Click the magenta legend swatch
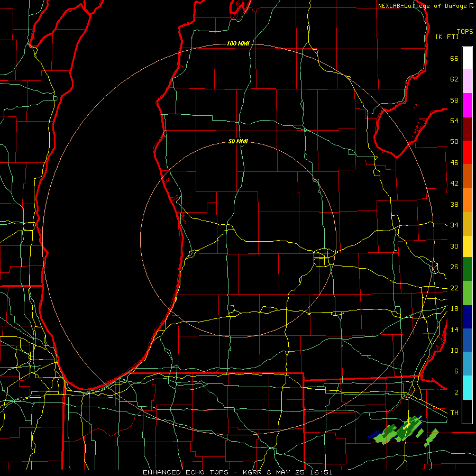This screenshot has height=476, width=476. pyautogui.click(x=467, y=105)
